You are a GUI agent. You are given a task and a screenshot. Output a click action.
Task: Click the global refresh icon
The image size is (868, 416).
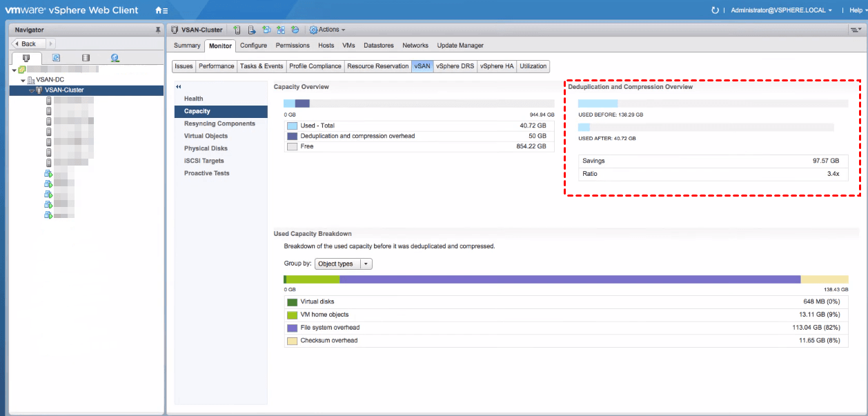coord(715,10)
